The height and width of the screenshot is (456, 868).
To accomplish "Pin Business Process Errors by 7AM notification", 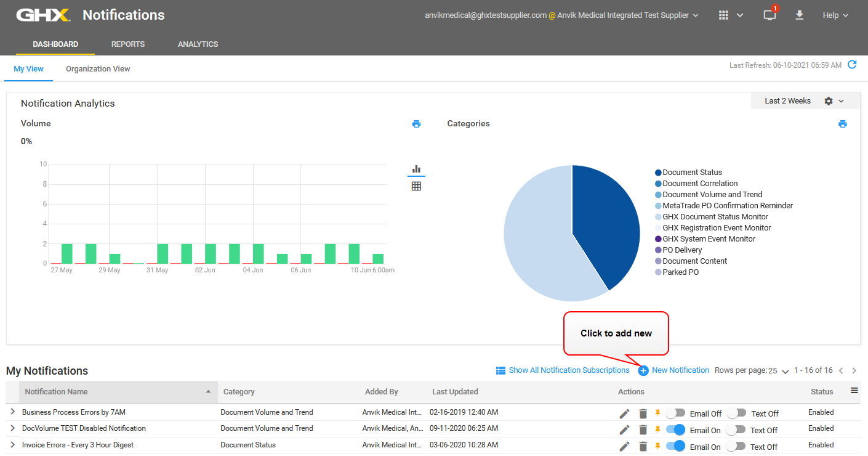I will coord(657,412).
